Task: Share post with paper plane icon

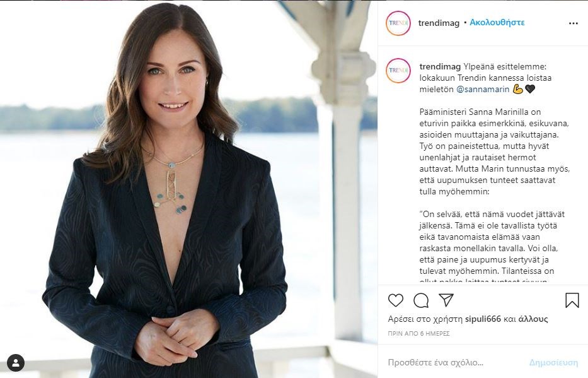Action: point(446,300)
